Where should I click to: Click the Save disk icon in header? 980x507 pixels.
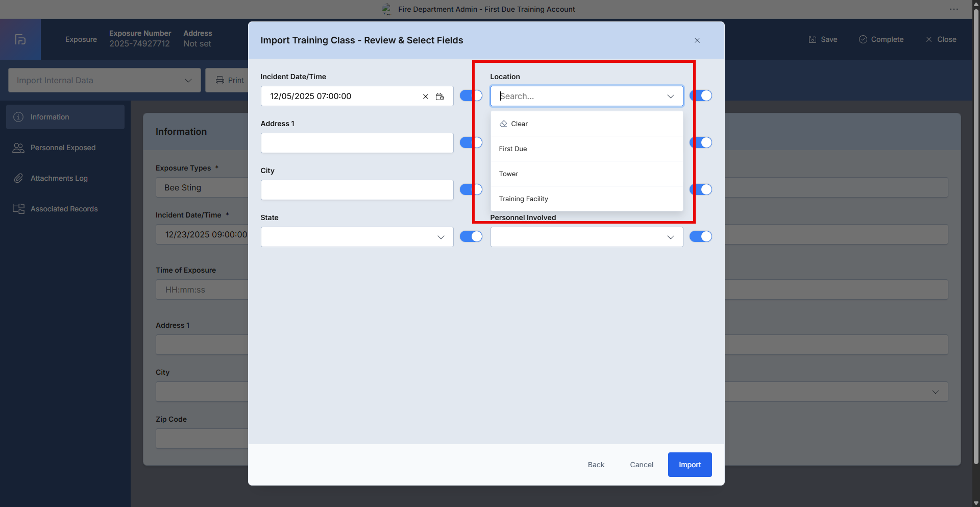coord(813,39)
